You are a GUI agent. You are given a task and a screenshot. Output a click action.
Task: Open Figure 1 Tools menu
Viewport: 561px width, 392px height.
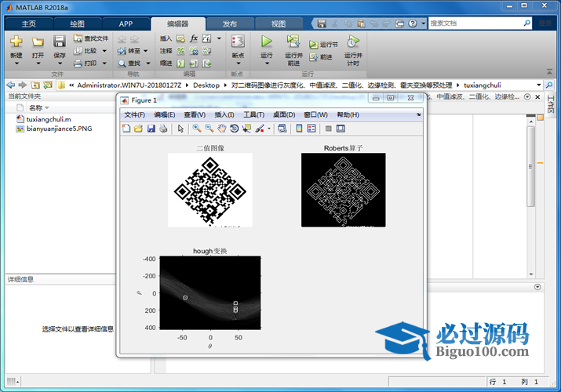(x=254, y=114)
